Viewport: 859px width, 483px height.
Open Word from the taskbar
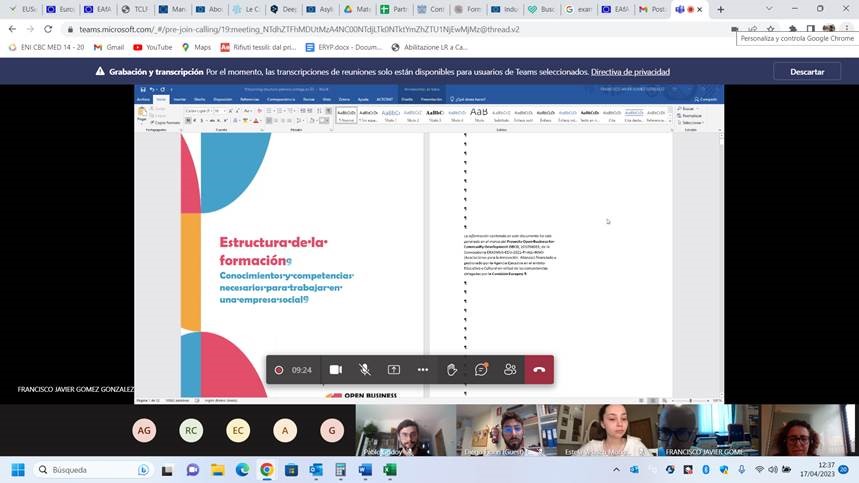coord(365,470)
